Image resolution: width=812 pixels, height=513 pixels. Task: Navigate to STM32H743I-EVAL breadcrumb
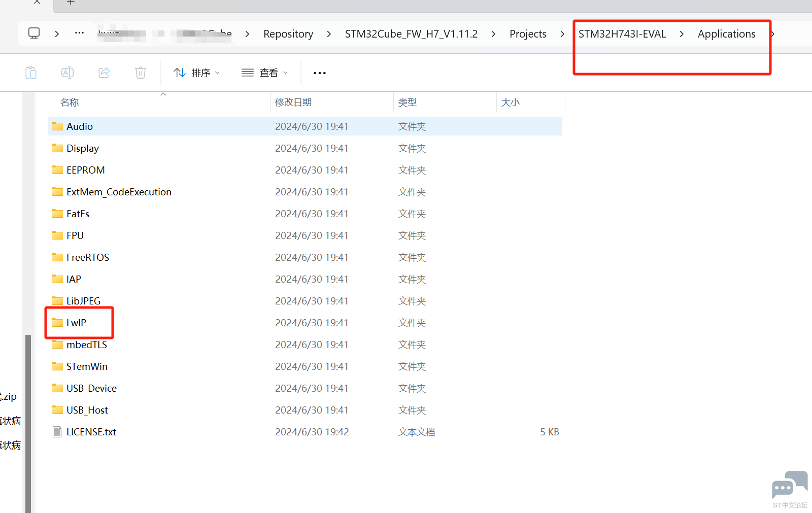(622, 34)
